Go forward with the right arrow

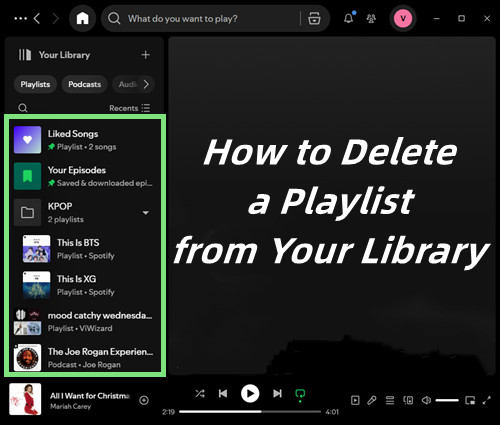(56, 19)
